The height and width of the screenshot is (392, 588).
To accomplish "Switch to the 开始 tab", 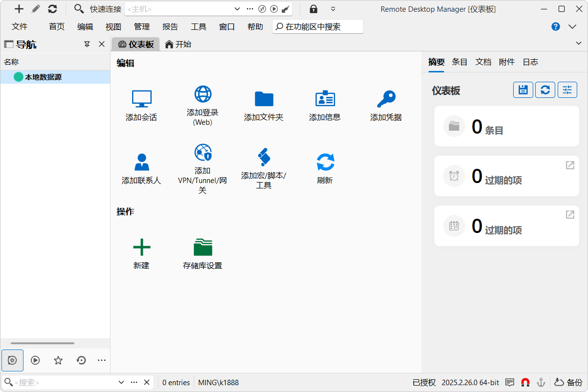I will pyautogui.click(x=178, y=45).
